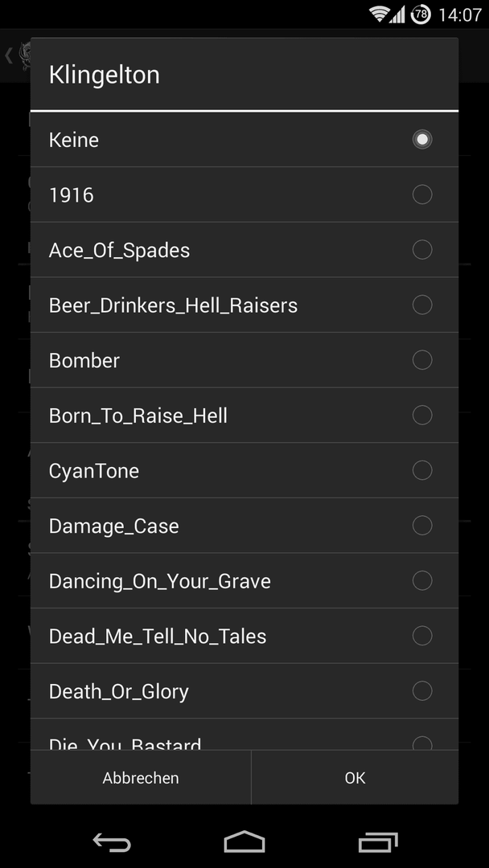This screenshot has width=489, height=868.
Task: Choose the Ace_Of_Spades radio button
Action: click(422, 250)
